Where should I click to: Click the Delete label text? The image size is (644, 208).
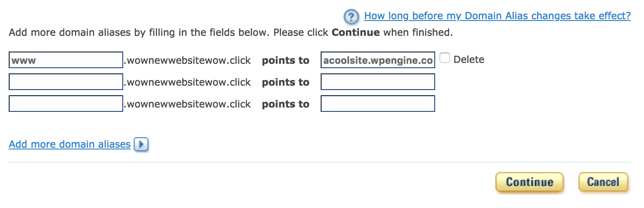(469, 59)
